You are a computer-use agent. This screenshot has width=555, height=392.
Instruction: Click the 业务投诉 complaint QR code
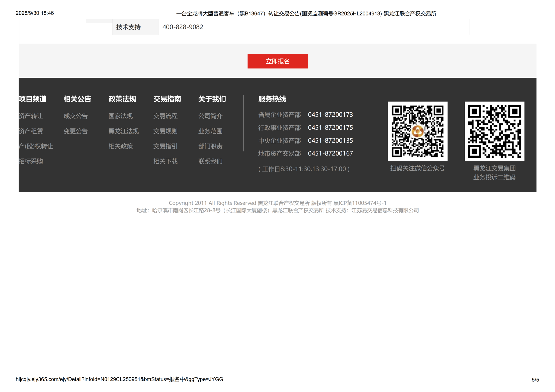[494, 131]
